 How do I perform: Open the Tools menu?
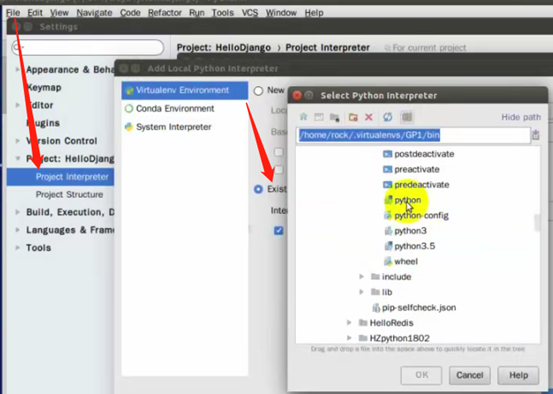click(x=223, y=13)
